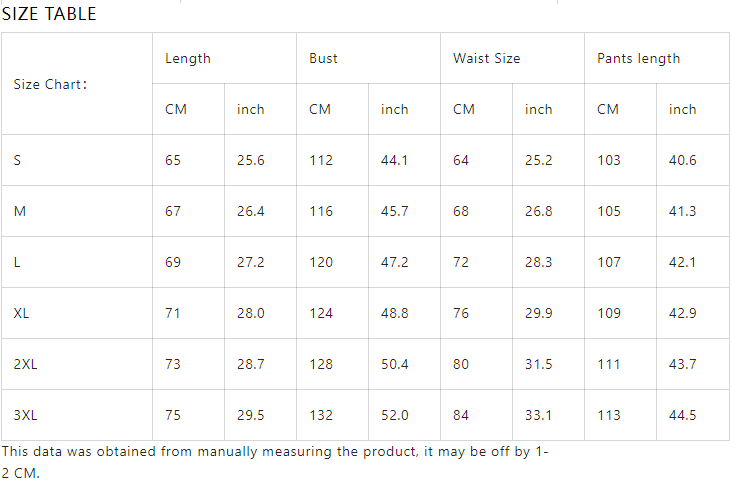
Task: Click the Bust column header
Action: [323, 58]
